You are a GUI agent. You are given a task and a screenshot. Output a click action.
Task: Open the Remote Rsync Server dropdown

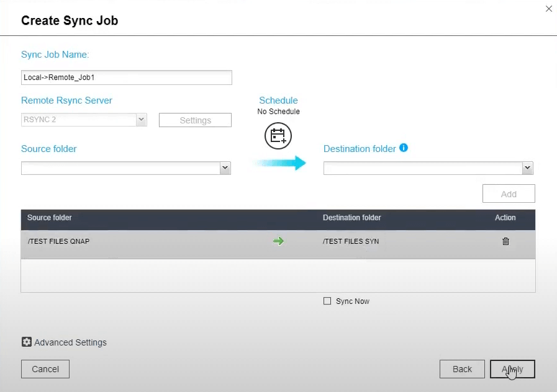pyautogui.click(x=141, y=120)
